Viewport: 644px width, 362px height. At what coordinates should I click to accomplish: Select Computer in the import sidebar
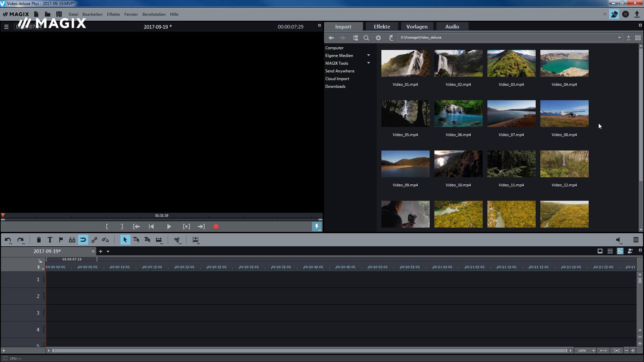334,48
